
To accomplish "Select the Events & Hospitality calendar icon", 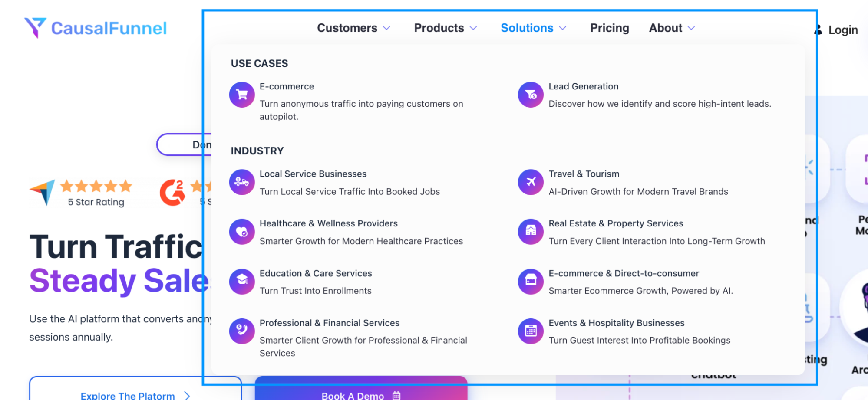I will (x=530, y=331).
